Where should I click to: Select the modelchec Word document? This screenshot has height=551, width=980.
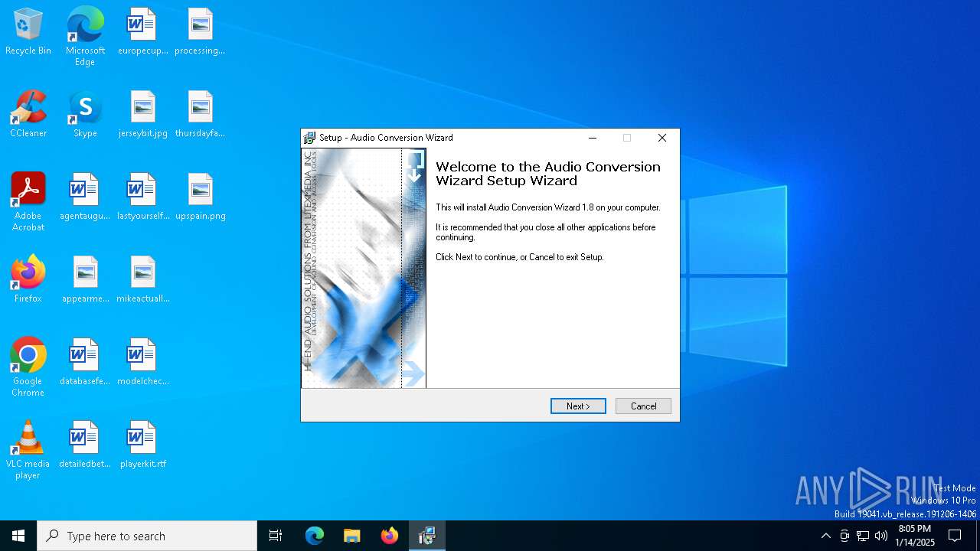click(x=142, y=363)
